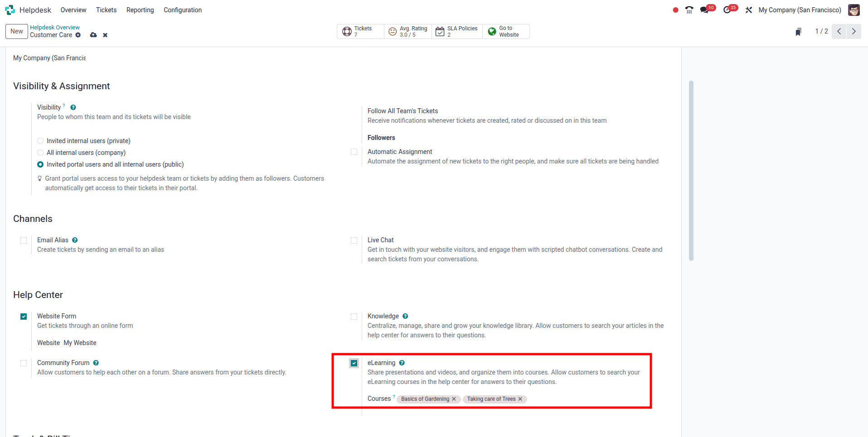The height and width of the screenshot is (437, 868).
Task: Switch to the Reporting menu
Action: pyautogui.click(x=140, y=10)
